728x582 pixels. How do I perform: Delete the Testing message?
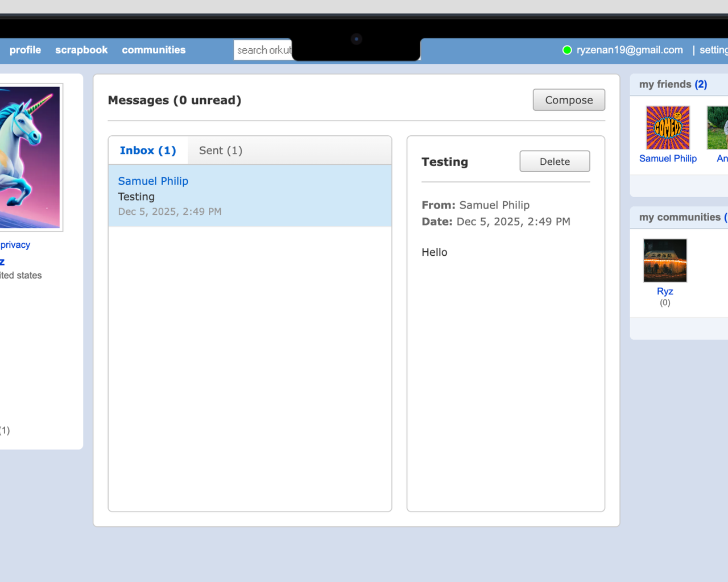tap(555, 161)
